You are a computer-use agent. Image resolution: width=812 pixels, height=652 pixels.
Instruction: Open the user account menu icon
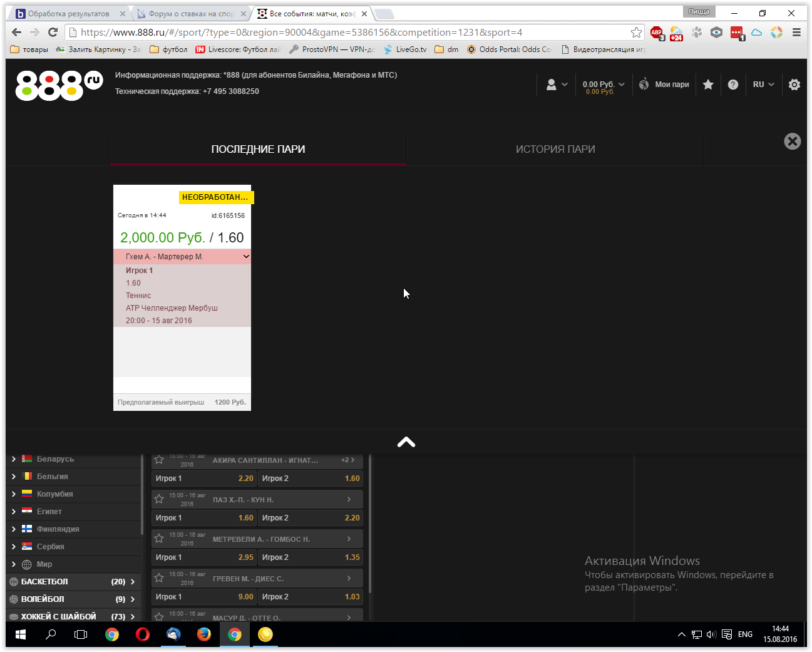click(x=557, y=85)
